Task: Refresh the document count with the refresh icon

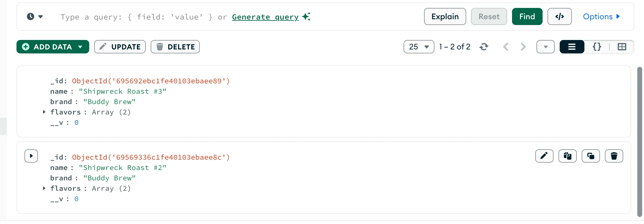Action: point(484,47)
